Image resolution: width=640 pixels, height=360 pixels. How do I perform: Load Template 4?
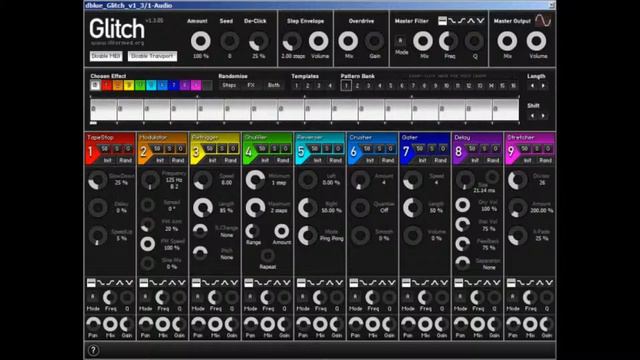click(x=330, y=86)
